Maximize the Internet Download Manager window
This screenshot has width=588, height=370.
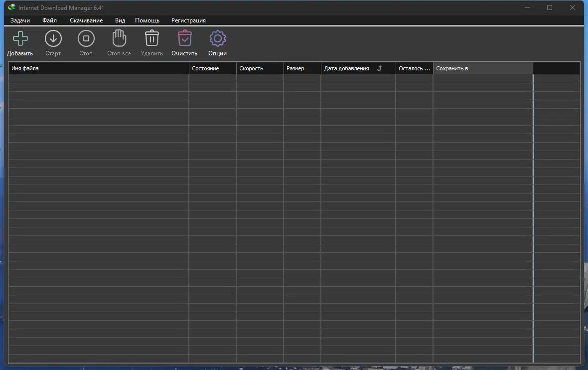pos(550,7)
